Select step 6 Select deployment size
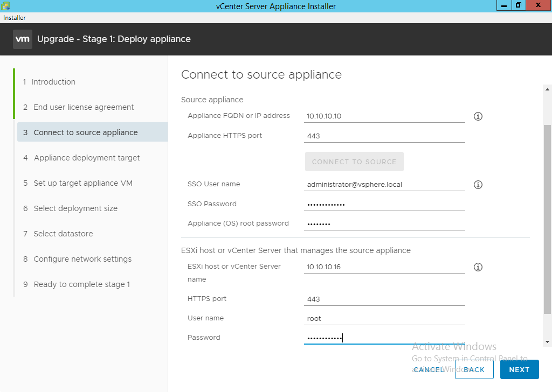 click(71, 208)
